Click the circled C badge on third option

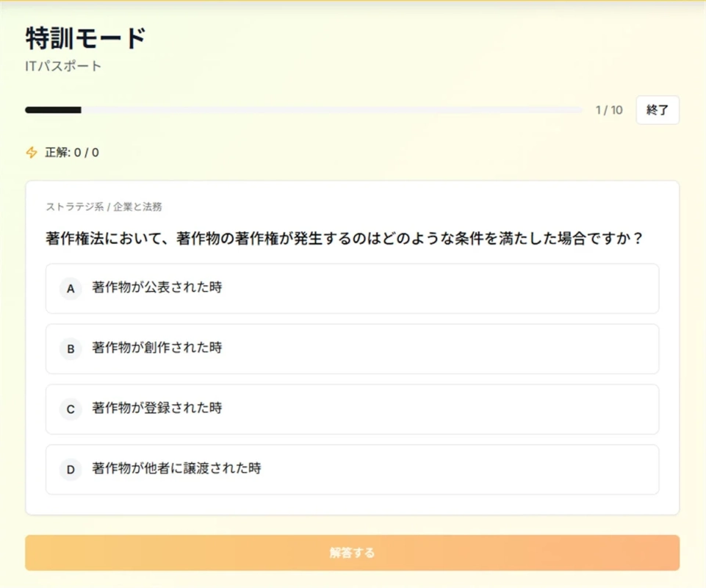click(70, 409)
